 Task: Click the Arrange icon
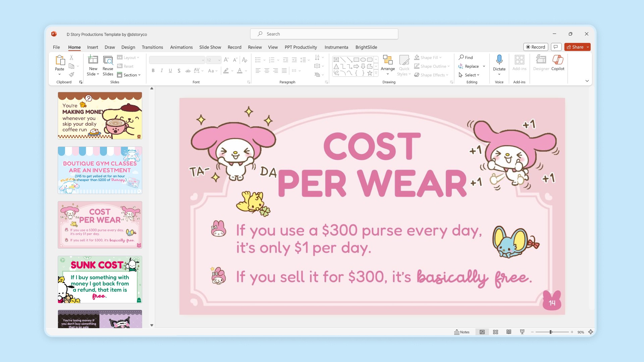pyautogui.click(x=388, y=60)
